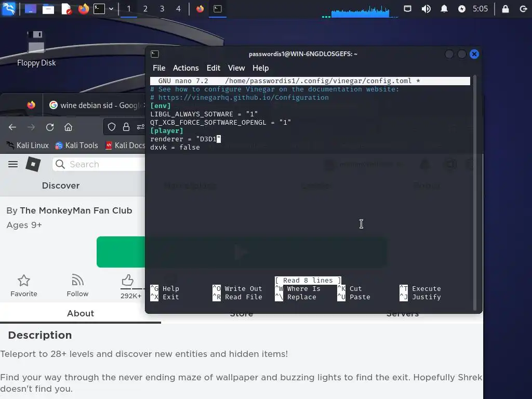This screenshot has width=532, height=399.
Task: Open the Discover tab on Roblox
Action: (x=61, y=185)
